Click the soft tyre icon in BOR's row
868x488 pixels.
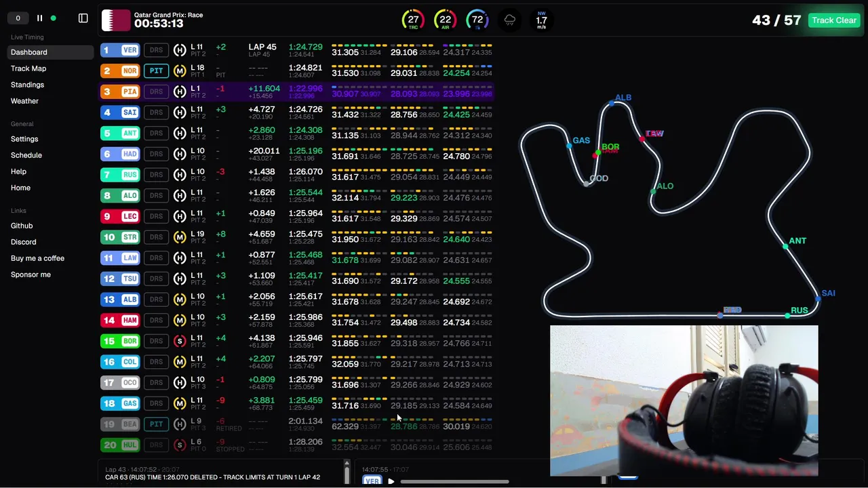click(x=180, y=341)
